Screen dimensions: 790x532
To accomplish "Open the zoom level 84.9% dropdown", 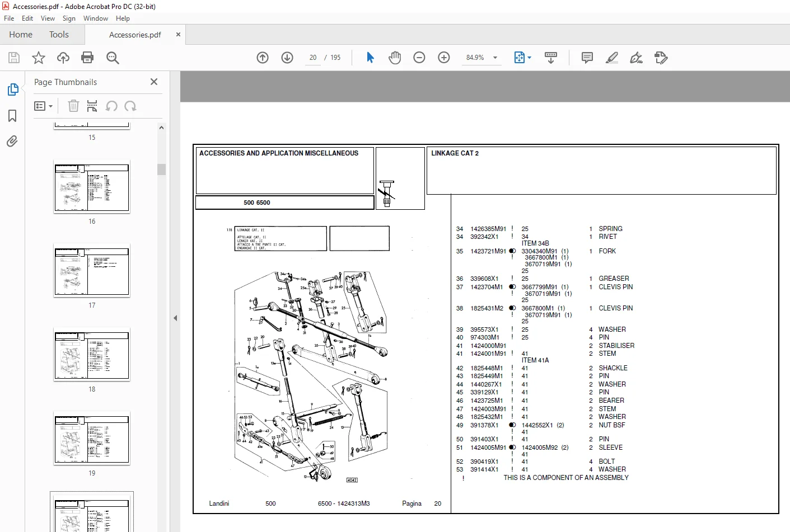I will (x=495, y=58).
